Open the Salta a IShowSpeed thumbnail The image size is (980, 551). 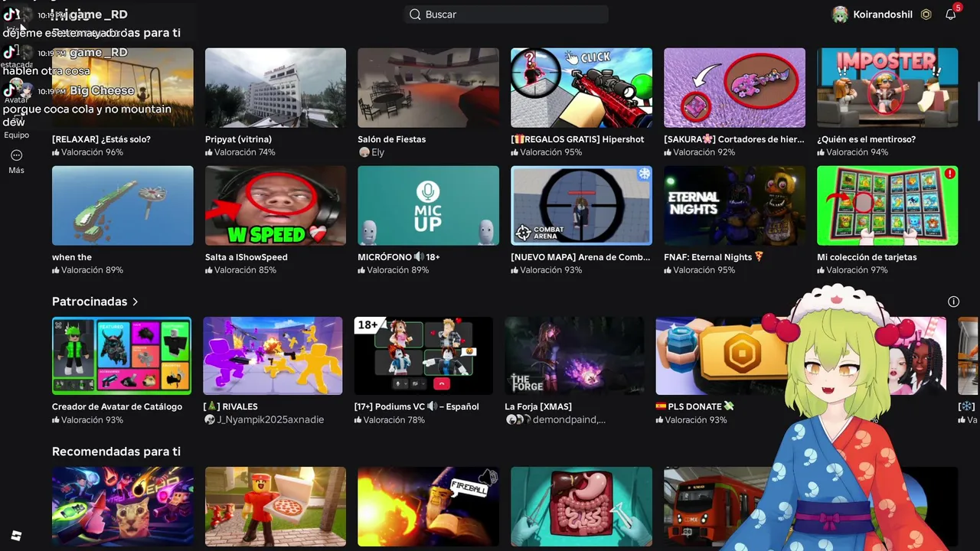(x=276, y=206)
